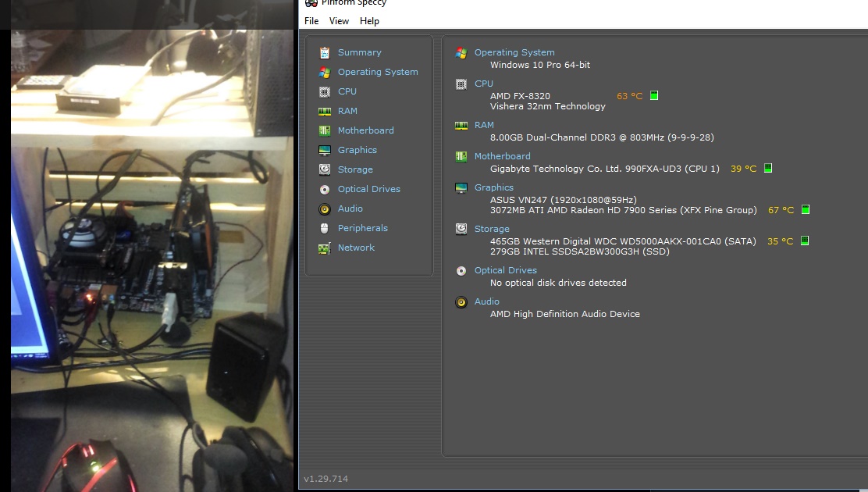Image resolution: width=868 pixels, height=492 pixels.
Task: Click the Motherboard heading link in summary
Action: pyautogui.click(x=502, y=156)
